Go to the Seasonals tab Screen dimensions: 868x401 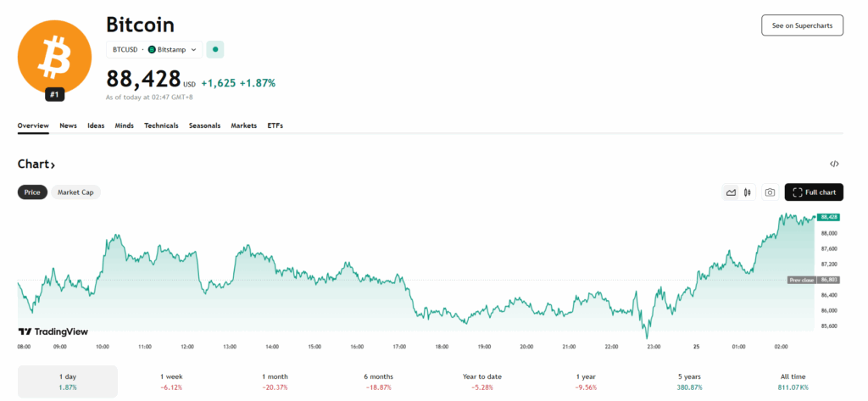coord(204,125)
